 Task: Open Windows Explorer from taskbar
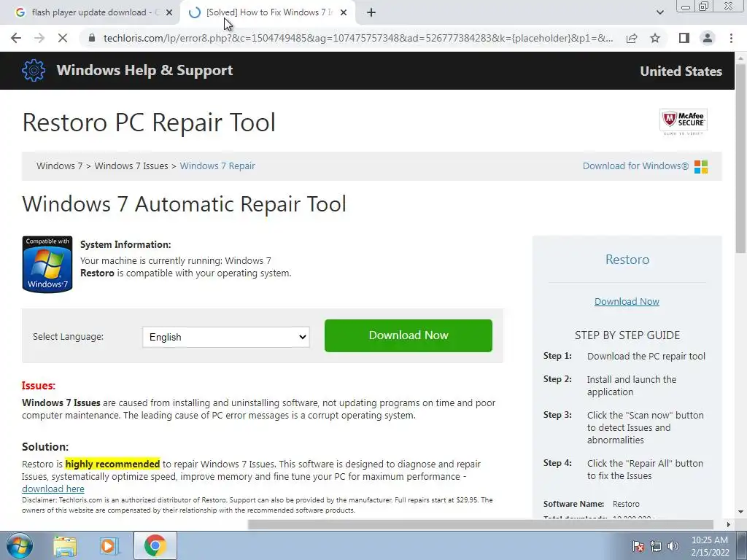coord(65,546)
